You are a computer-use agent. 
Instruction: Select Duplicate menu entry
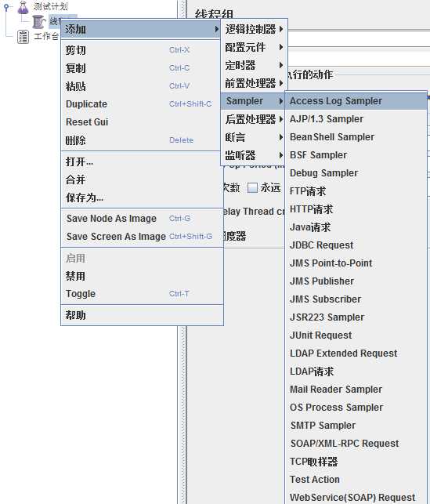142,104
